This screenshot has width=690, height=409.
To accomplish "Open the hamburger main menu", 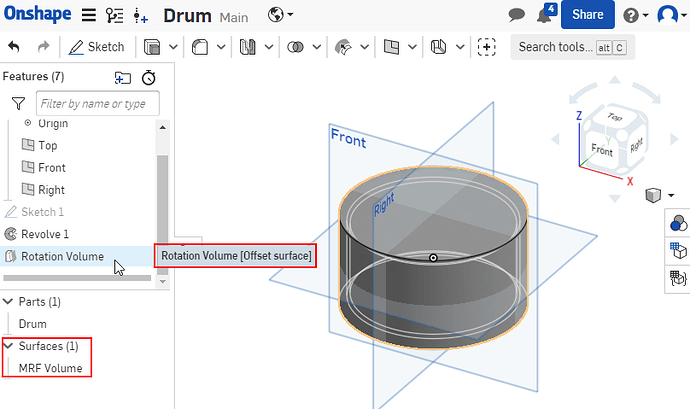I will click(88, 15).
